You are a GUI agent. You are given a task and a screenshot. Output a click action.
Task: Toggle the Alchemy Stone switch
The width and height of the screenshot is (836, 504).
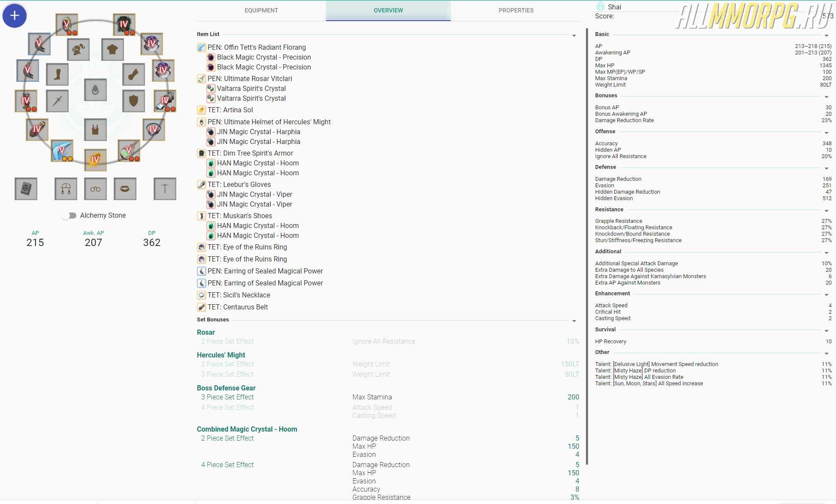tap(69, 216)
